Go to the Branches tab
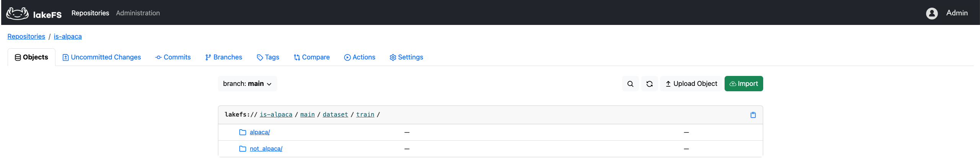 [224, 58]
